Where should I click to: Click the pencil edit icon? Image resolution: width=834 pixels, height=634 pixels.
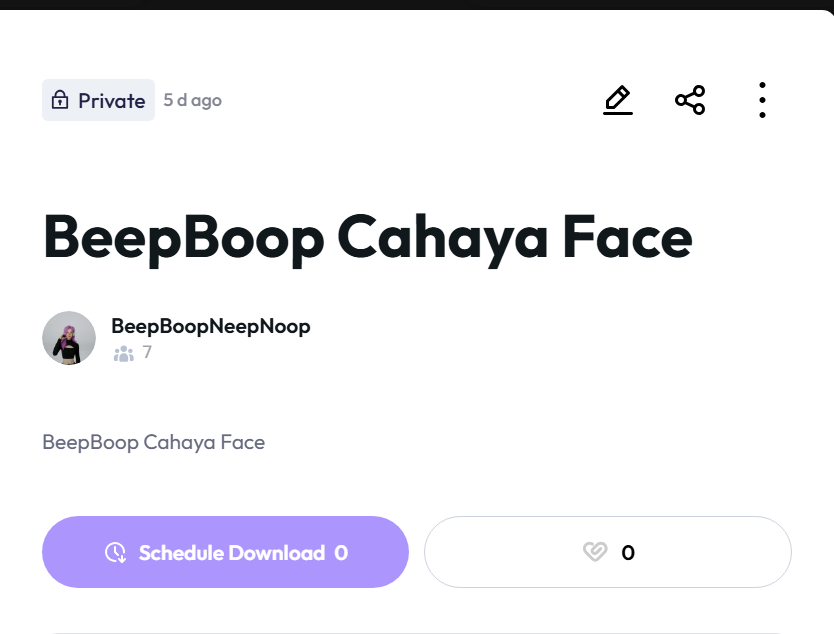pos(618,100)
